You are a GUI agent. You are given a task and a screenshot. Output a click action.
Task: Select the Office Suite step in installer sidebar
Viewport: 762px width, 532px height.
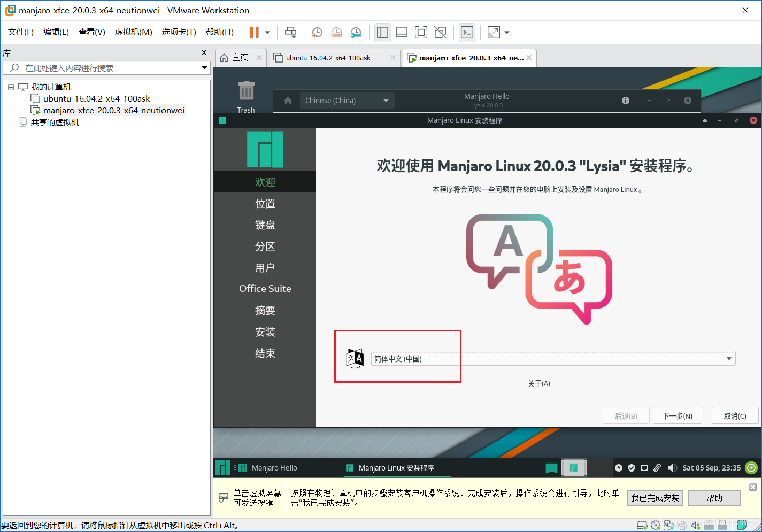tap(265, 289)
